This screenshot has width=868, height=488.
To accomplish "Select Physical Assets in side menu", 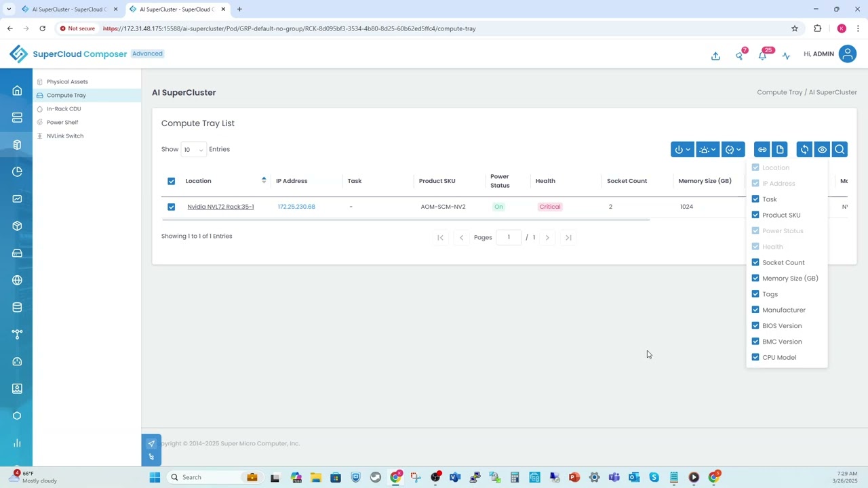I will [67, 82].
